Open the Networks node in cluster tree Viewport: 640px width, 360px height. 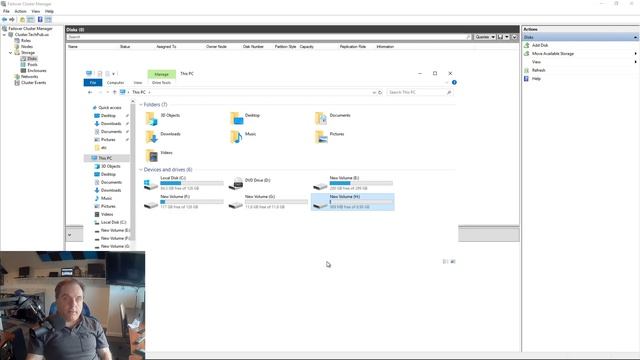(x=29, y=76)
